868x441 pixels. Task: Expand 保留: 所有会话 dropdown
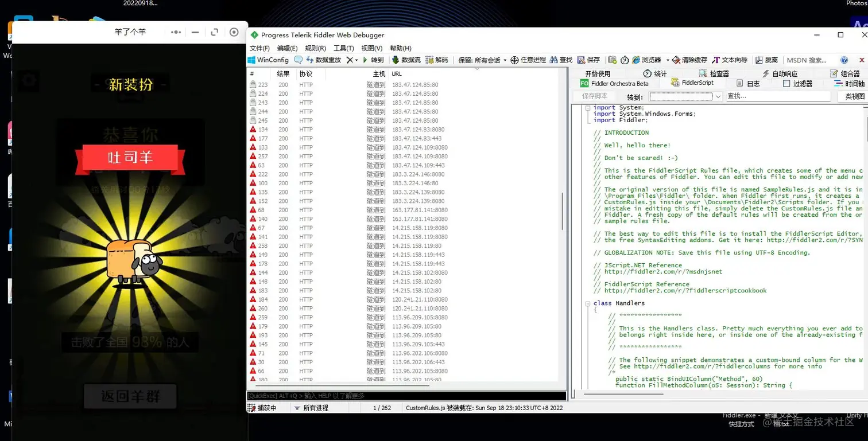click(x=482, y=60)
